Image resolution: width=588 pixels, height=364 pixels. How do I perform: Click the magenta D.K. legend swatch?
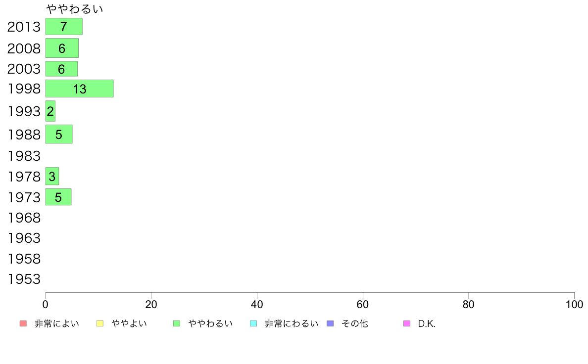click(407, 323)
